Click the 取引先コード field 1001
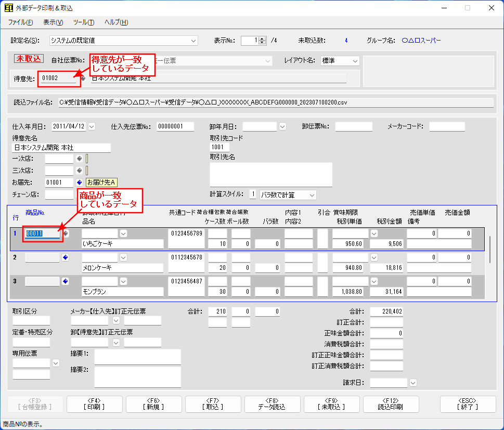Image resolution: width=504 pixels, height=430 pixels. (219, 147)
